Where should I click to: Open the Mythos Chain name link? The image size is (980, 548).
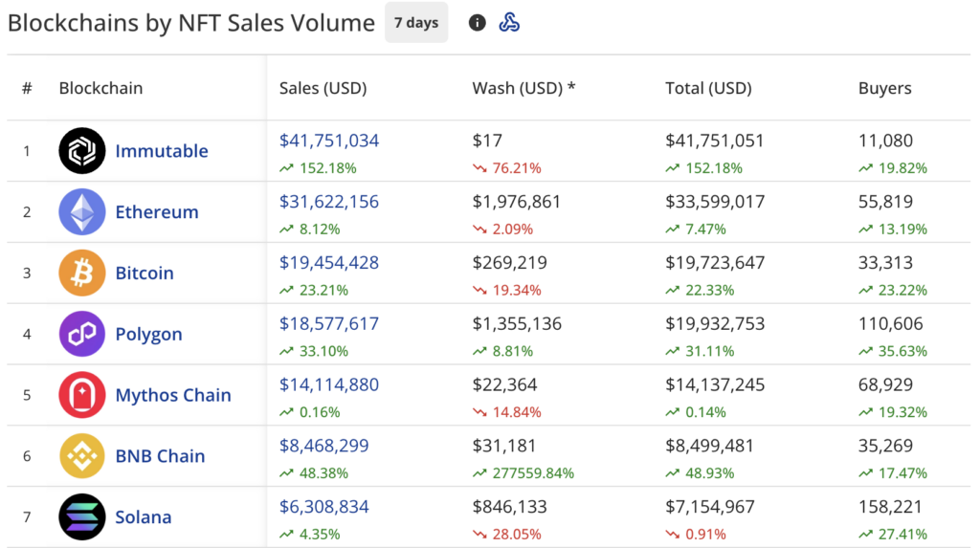(173, 395)
